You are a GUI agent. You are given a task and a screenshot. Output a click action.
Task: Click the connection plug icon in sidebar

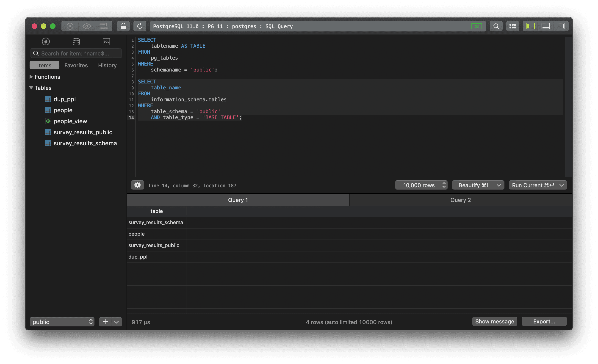(x=46, y=41)
